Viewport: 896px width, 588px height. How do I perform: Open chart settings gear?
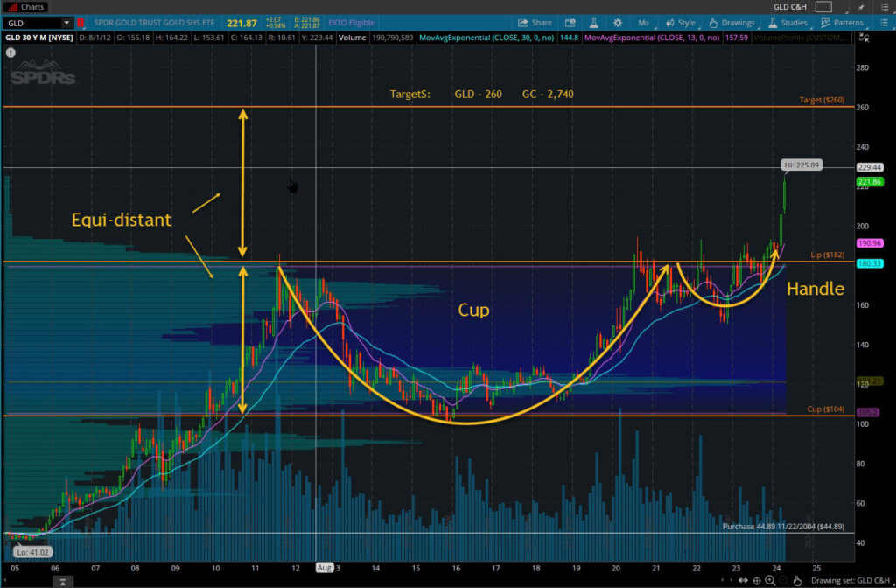click(619, 22)
